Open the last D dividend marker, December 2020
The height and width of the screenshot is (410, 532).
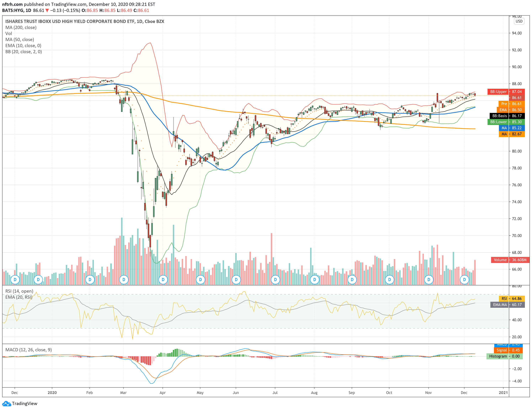click(x=465, y=280)
